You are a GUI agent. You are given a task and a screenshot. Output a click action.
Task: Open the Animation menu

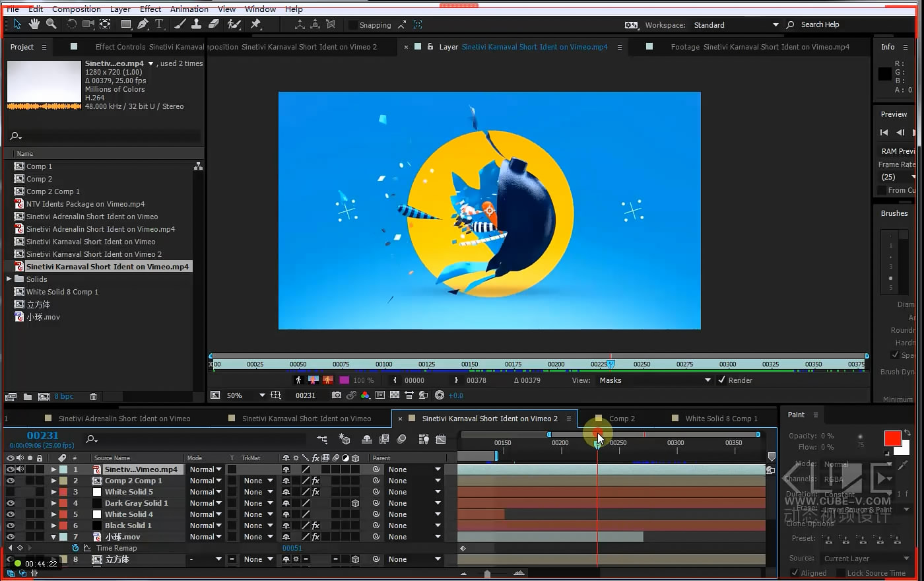pos(189,9)
